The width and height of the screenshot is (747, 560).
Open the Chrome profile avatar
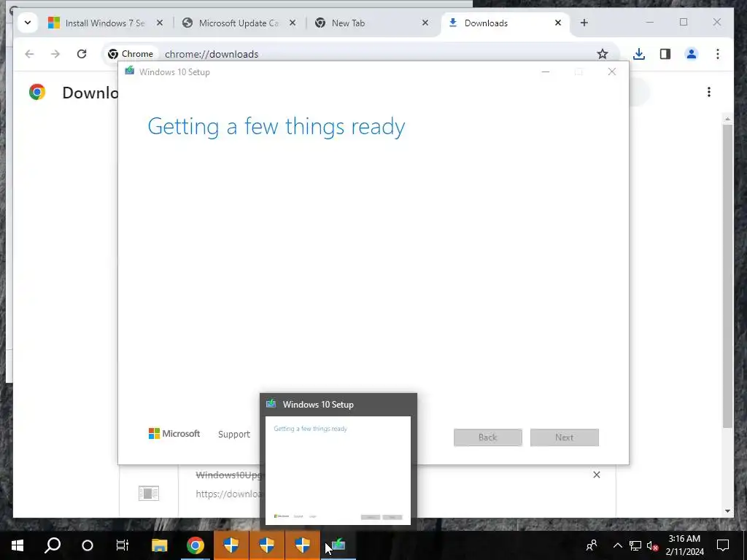pyautogui.click(x=692, y=54)
